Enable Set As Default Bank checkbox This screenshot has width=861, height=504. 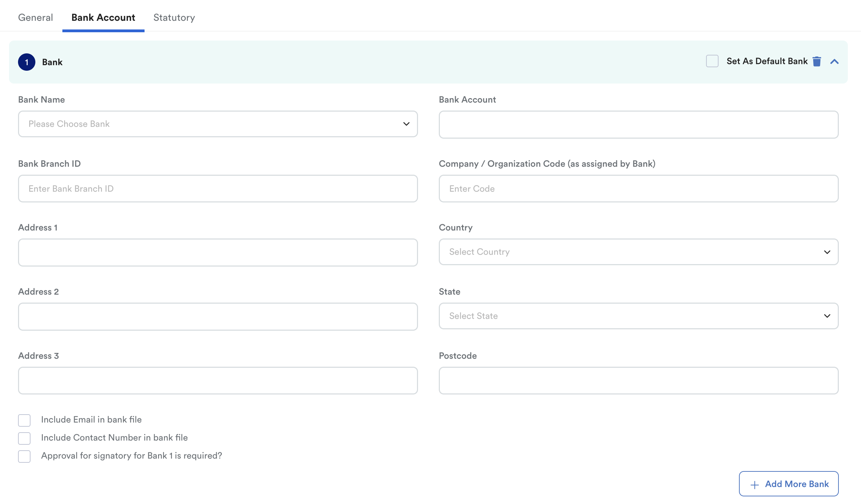click(712, 61)
